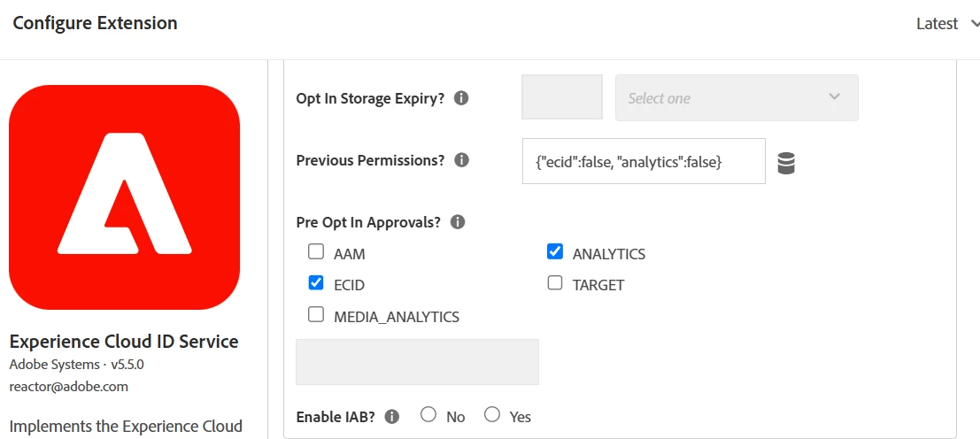Click the Opt In Storage Expiry number field
This screenshot has height=439, width=980.
(x=562, y=97)
